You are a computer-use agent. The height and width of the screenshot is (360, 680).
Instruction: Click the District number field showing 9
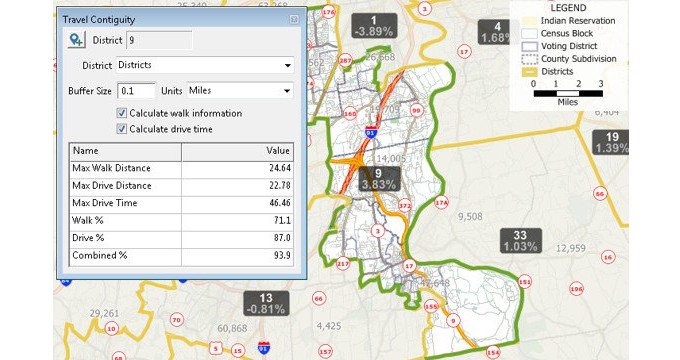point(159,40)
